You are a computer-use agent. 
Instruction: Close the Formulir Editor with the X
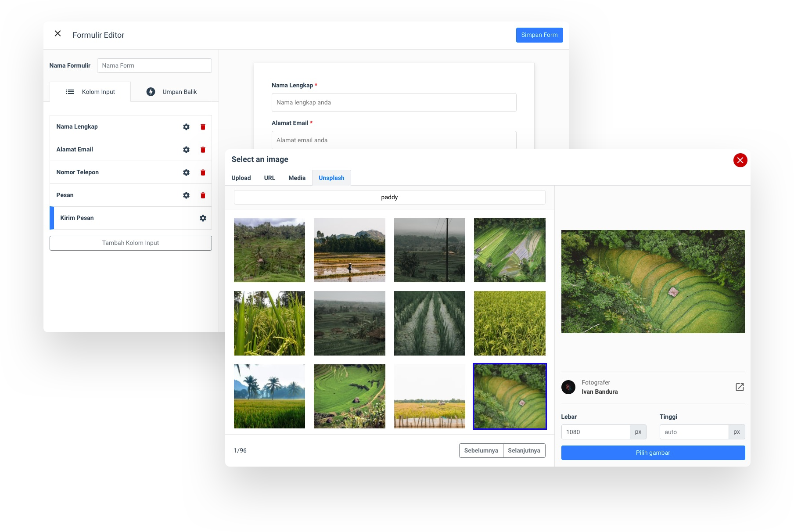(57, 33)
